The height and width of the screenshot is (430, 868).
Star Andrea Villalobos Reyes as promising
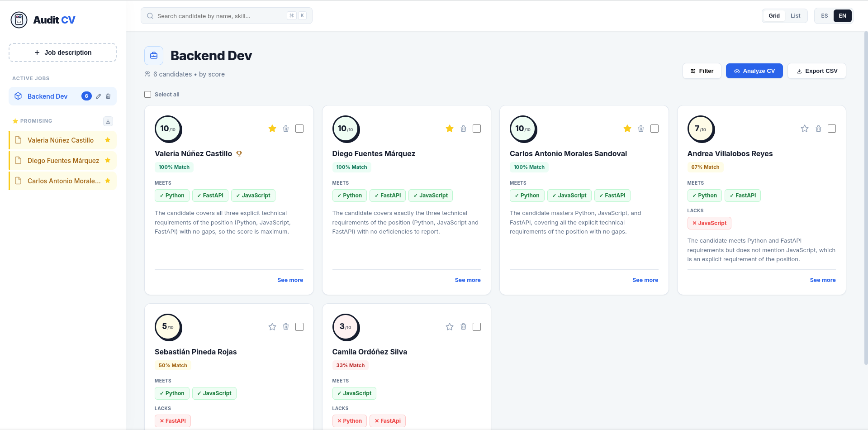click(805, 129)
